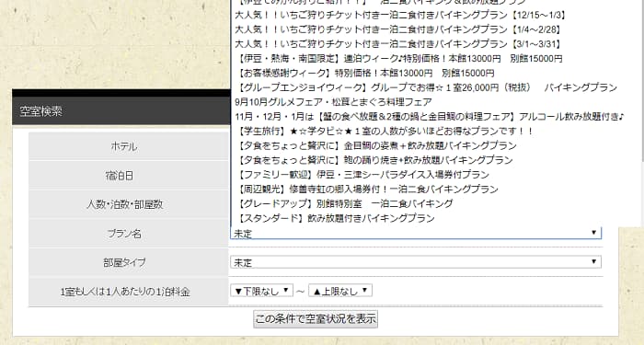Choose 学生旅行 学タビ plan option

tap(436, 131)
